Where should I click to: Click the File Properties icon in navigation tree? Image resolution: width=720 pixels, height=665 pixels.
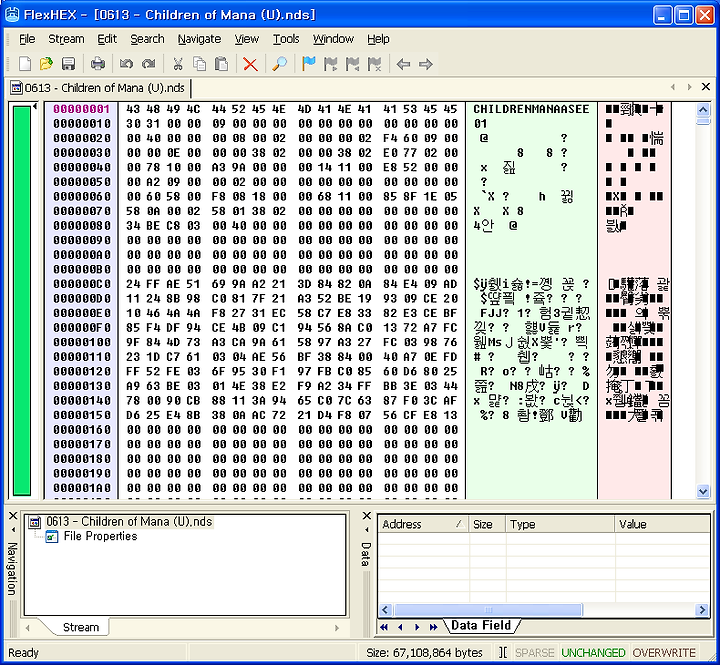(x=51, y=536)
